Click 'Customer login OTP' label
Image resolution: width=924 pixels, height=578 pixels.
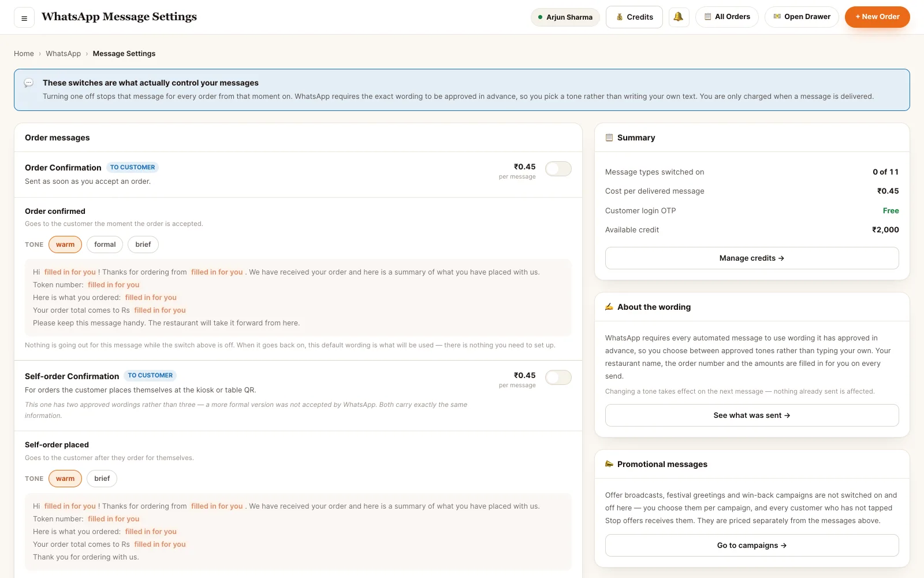click(x=640, y=211)
